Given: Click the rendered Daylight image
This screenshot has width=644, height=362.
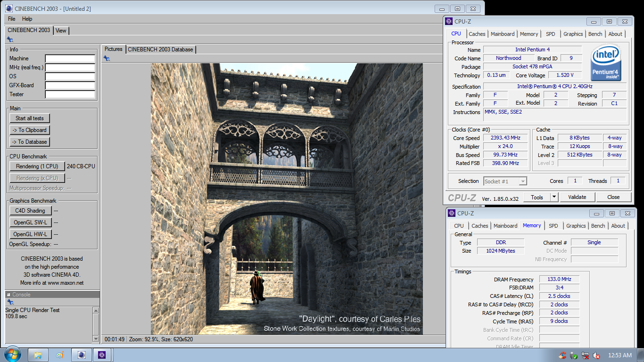Looking at the screenshot, I should tap(287, 199).
